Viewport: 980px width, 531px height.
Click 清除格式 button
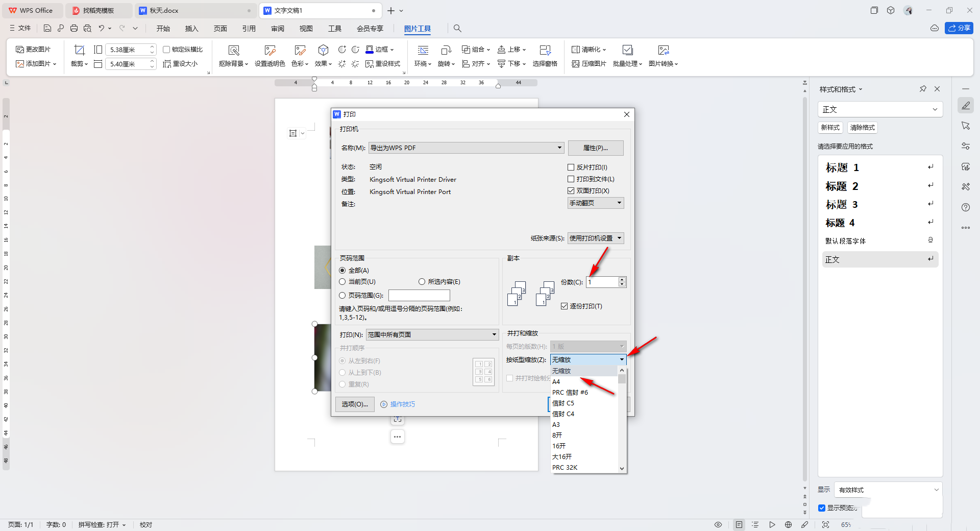tap(863, 128)
